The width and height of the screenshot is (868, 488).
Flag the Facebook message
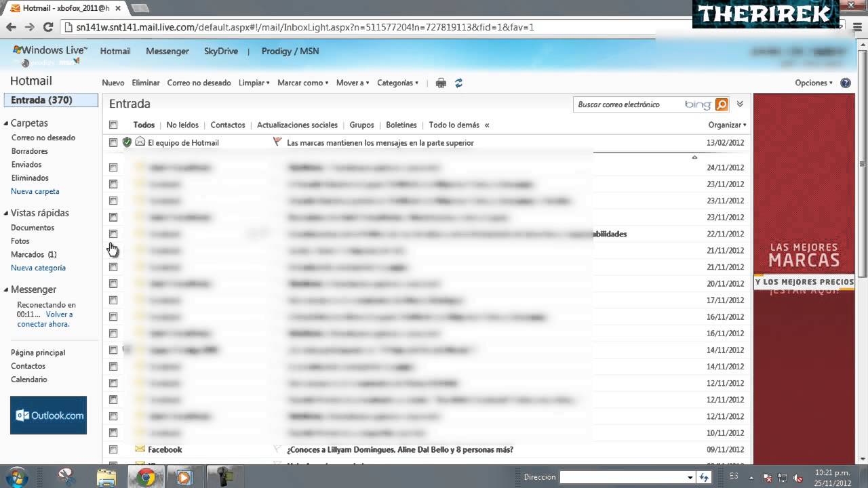(277, 449)
